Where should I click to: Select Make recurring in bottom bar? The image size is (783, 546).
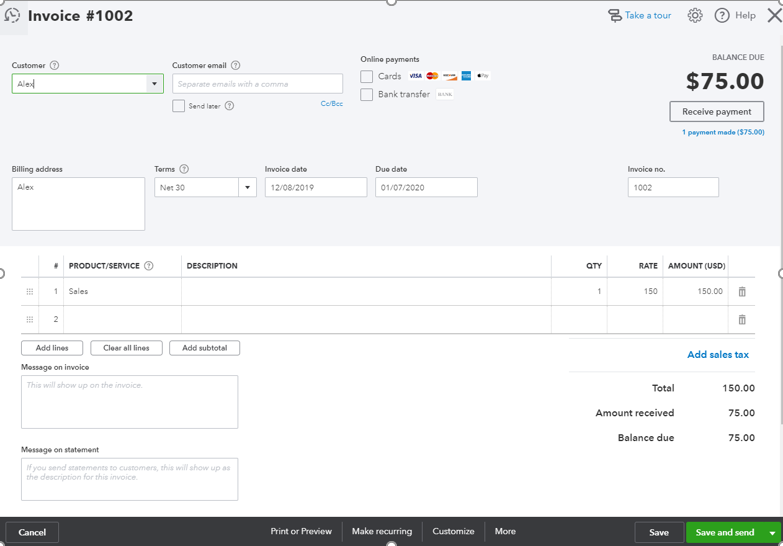382,532
